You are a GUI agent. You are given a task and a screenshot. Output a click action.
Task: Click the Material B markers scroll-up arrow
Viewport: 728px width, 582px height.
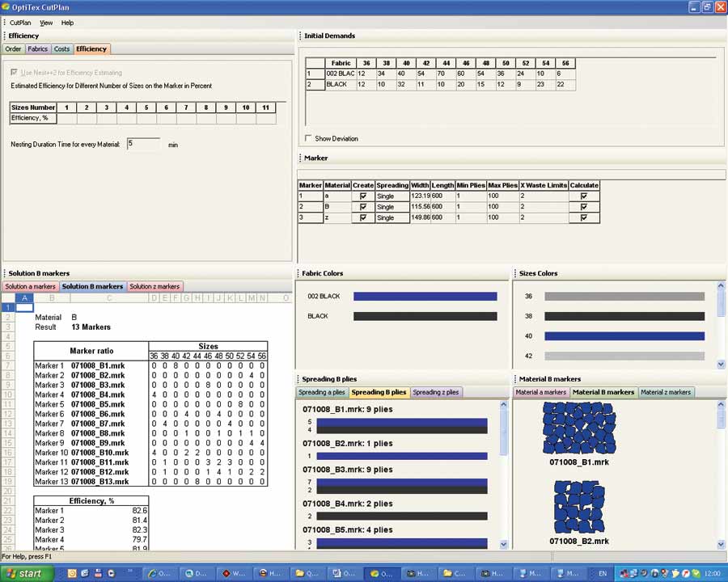721,405
